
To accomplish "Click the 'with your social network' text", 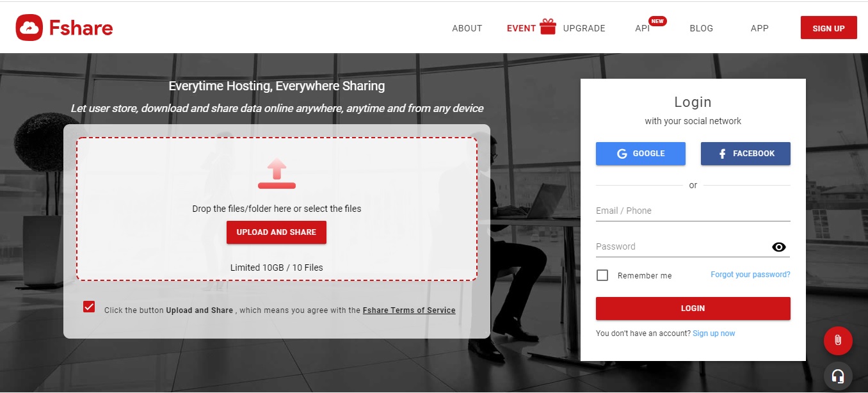I will tap(693, 121).
